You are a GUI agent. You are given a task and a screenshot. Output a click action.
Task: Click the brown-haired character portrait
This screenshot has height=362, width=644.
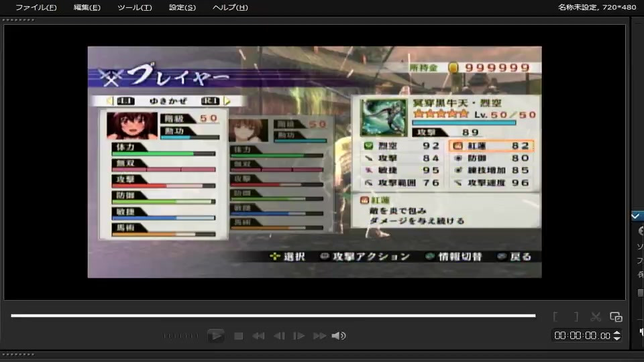248,131
